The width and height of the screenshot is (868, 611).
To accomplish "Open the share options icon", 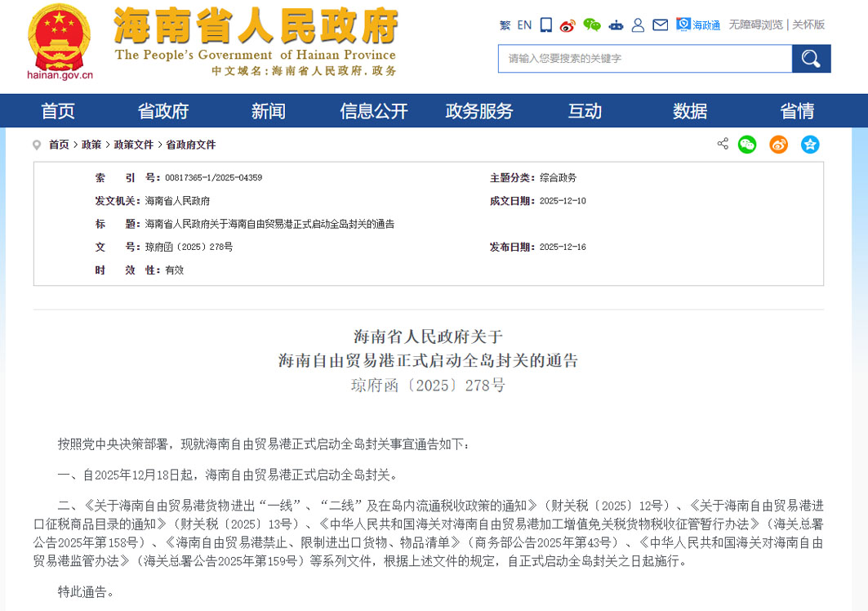I will (x=722, y=144).
